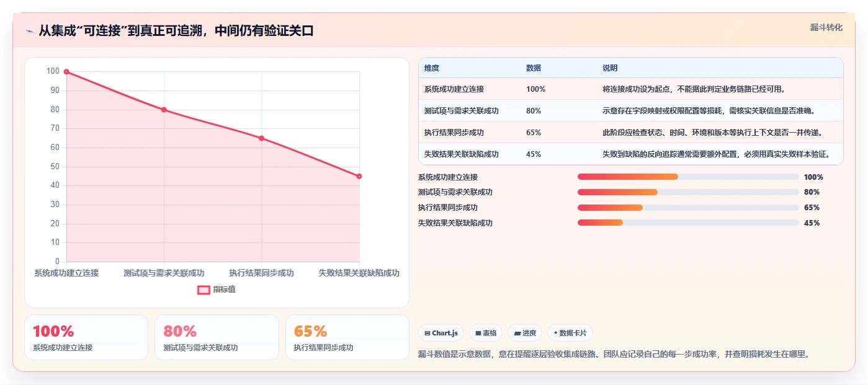Select the 数据卡片 chip
The width and height of the screenshot is (868, 385).
[570, 333]
